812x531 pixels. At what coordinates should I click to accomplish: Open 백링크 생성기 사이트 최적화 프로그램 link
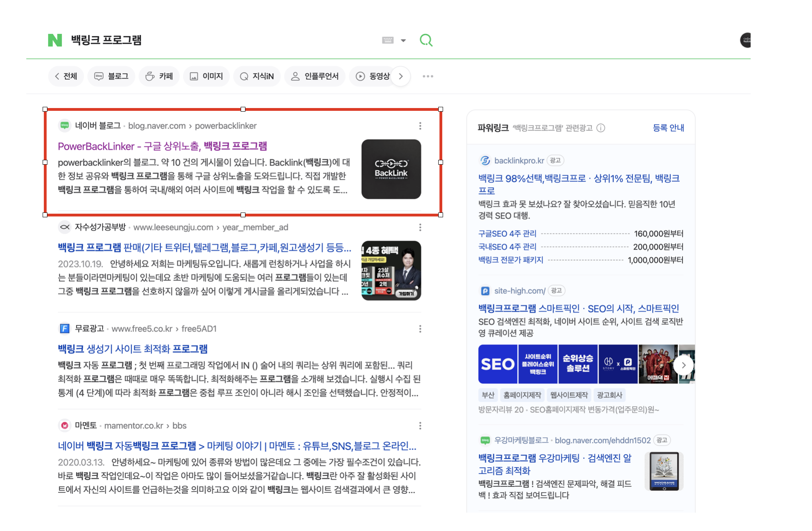pyautogui.click(x=133, y=349)
